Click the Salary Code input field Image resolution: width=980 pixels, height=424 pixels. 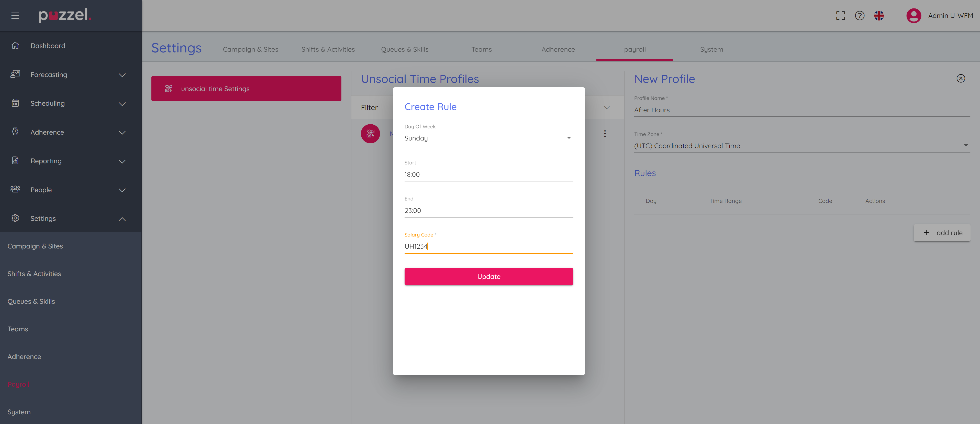(488, 247)
